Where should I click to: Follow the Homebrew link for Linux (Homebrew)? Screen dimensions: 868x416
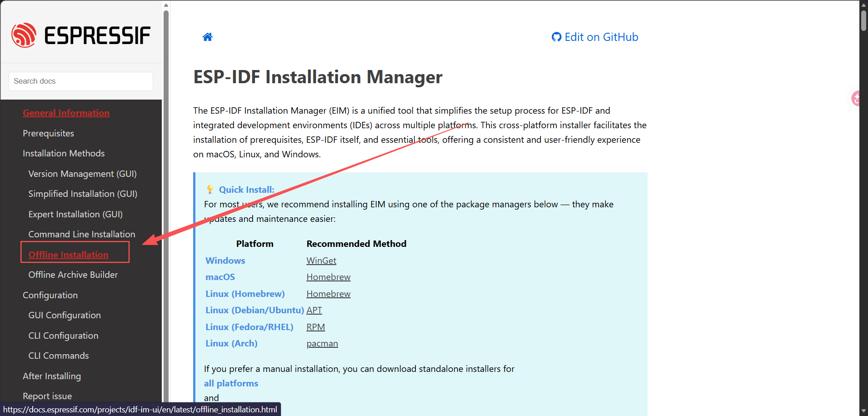tap(329, 294)
